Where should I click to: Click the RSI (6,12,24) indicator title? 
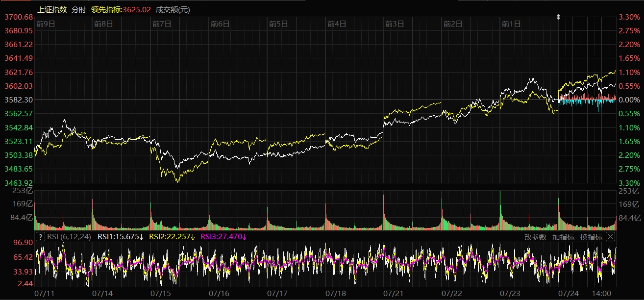(70, 237)
